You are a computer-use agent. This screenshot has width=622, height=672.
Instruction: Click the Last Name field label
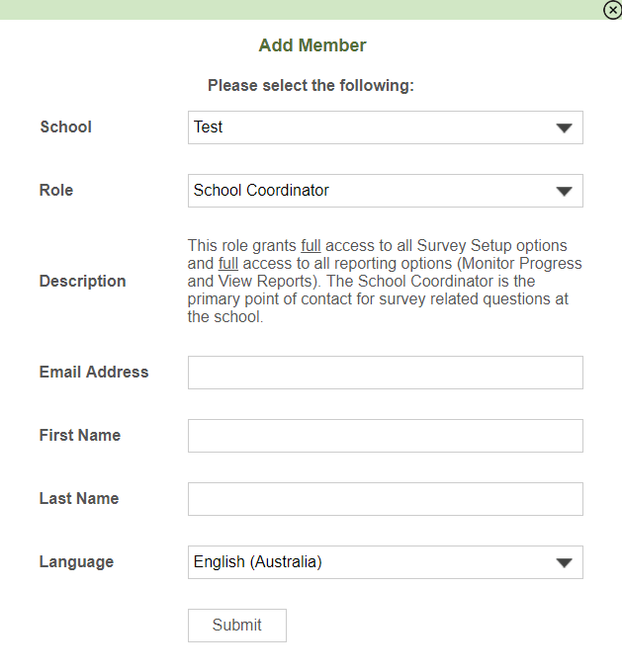pyautogui.click(x=79, y=498)
